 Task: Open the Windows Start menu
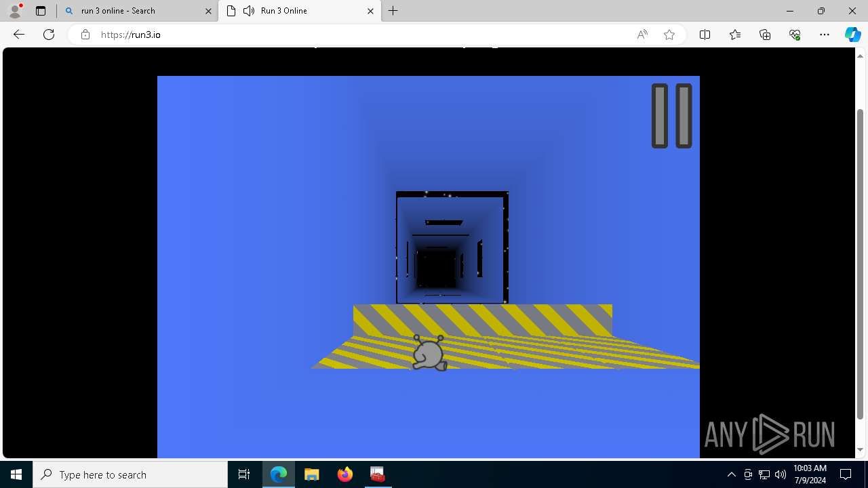16,474
